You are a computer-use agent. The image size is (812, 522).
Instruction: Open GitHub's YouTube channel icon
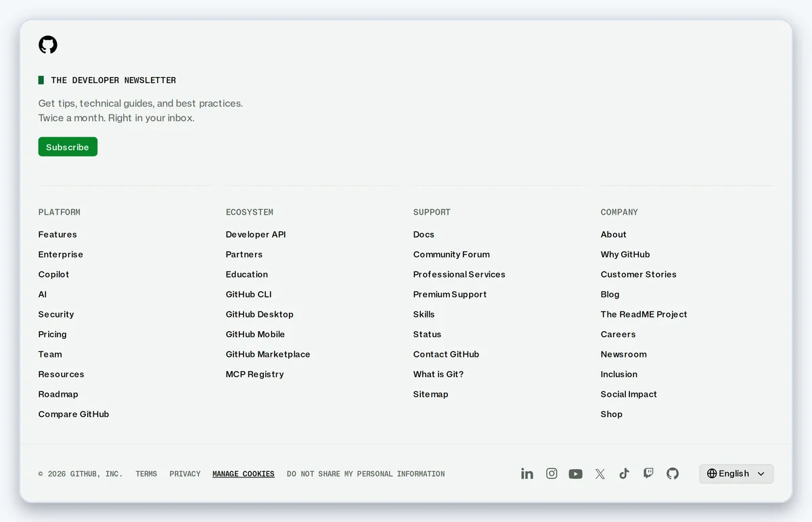[576, 474]
